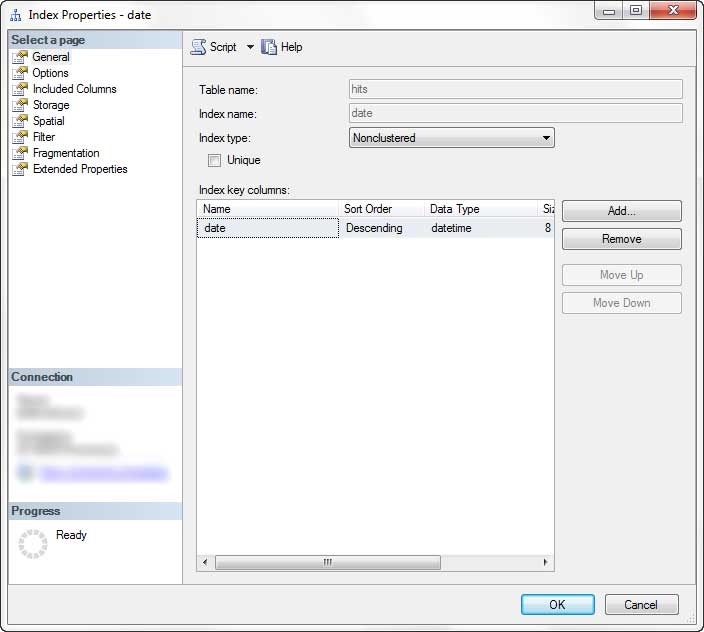Select the Options page icon
Viewport: 704px width, 632px height.
(x=20, y=73)
